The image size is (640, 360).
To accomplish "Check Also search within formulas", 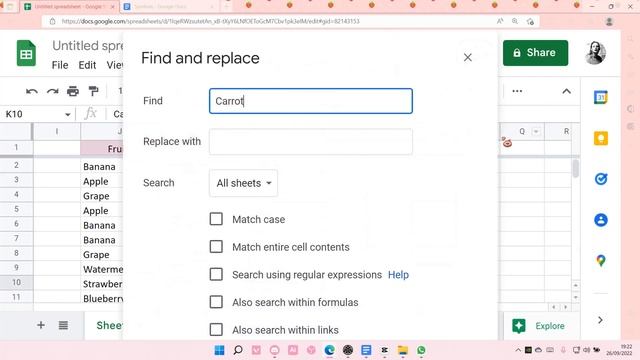I will tap(216, 302).
